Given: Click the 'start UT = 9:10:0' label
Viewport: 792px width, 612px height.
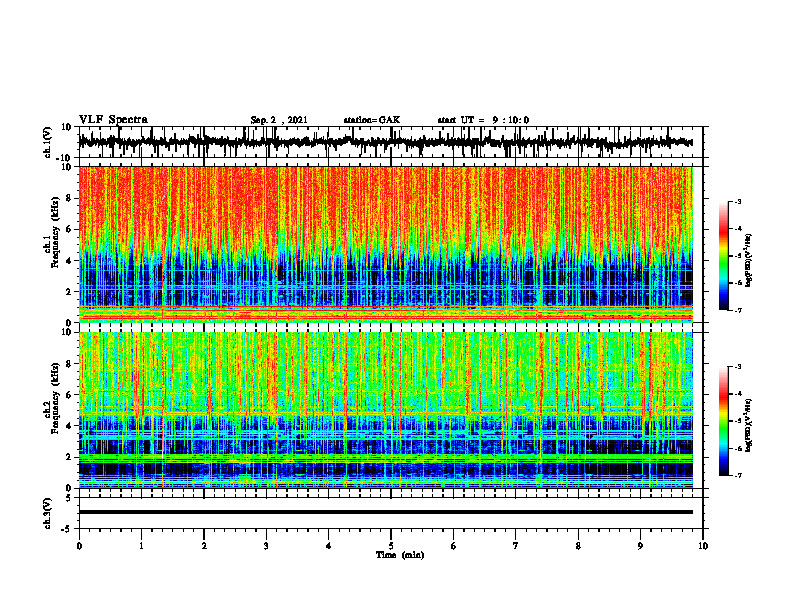Looking at the screenshot, I should tap(483, 120).
